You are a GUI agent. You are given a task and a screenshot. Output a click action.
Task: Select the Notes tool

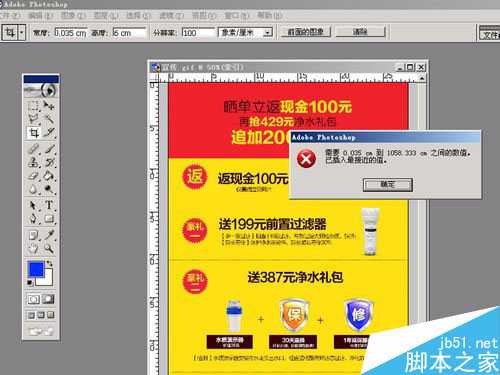33,235
